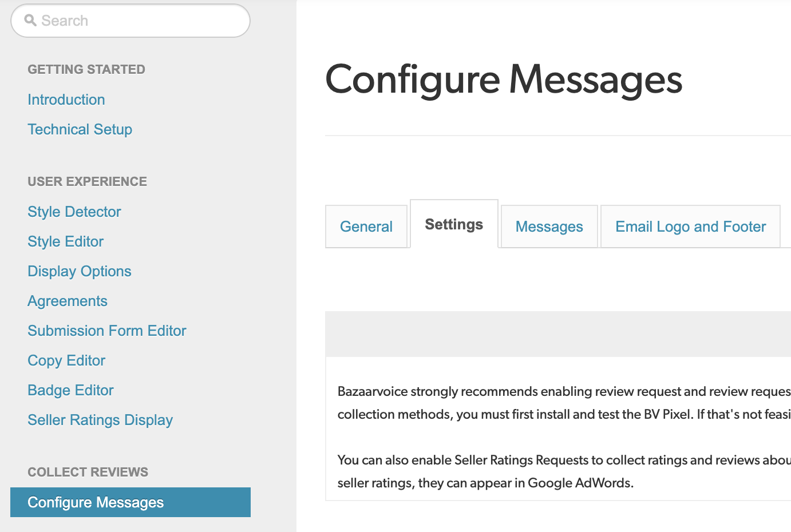This screenshot has height=532, width=791.
Task: Click the Configure Messages page title
Action: (504, 80)
